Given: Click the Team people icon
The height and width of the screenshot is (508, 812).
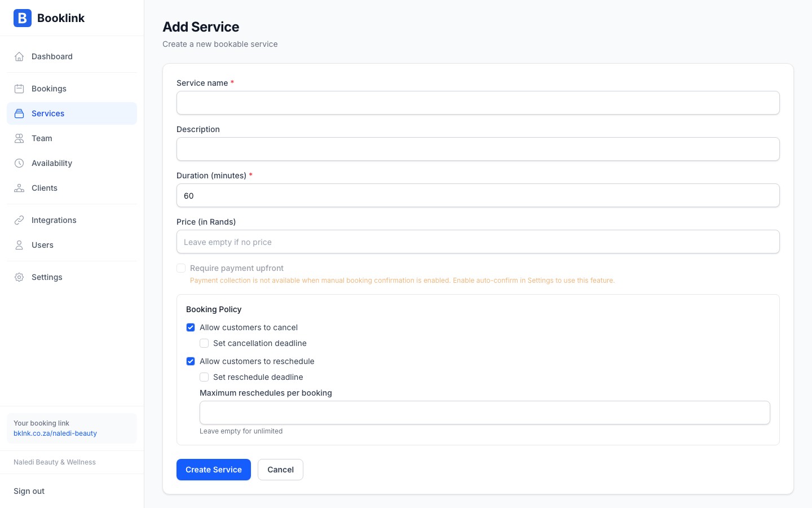Looking at the screenshot, I should point(19,138).
